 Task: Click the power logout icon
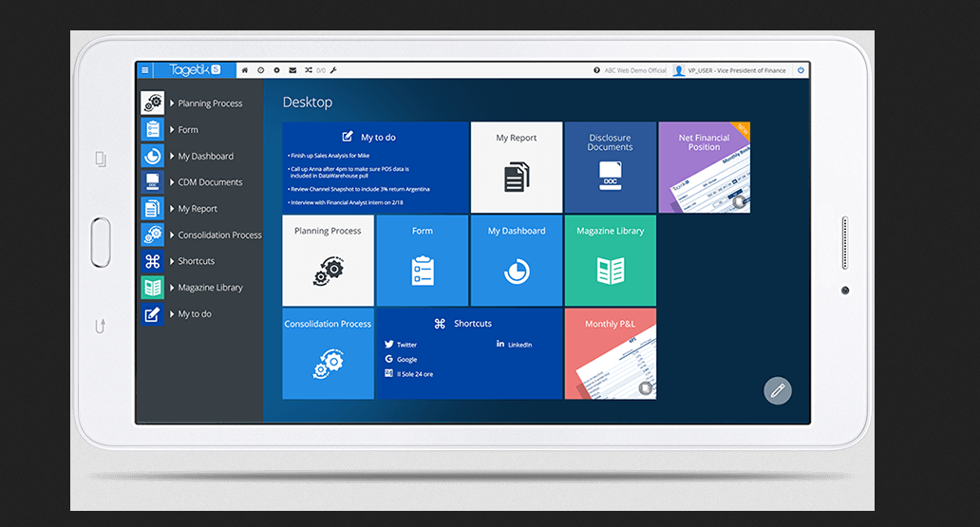801,70
